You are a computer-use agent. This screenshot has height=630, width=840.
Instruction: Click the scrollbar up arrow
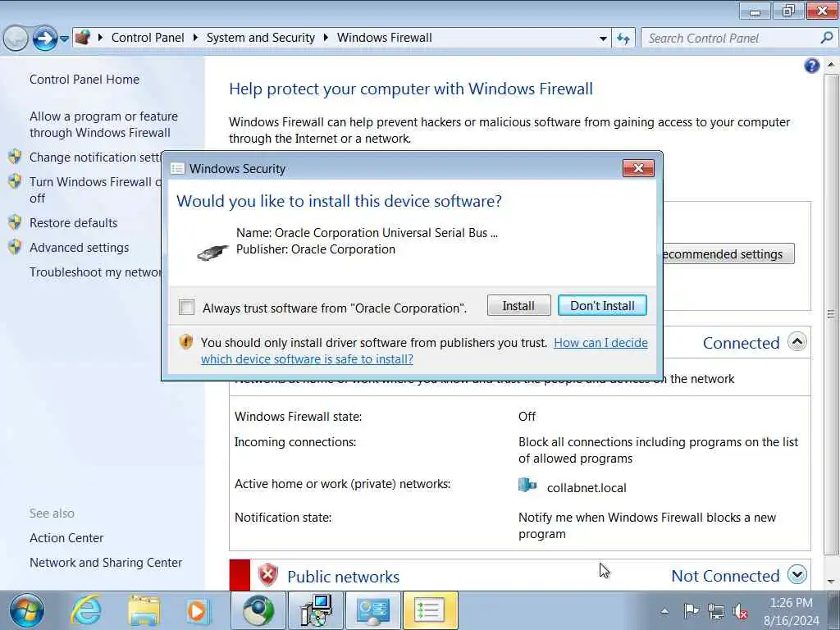click(x=831, y=65)
